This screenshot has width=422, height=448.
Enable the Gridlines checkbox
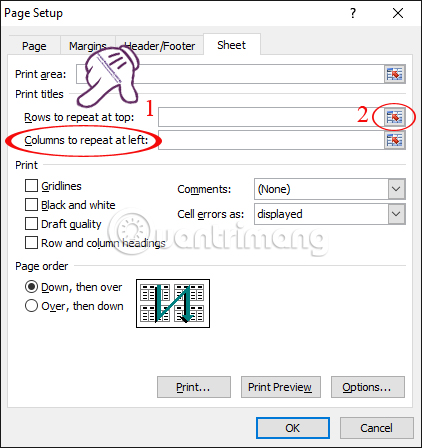(x=31, y=186)
